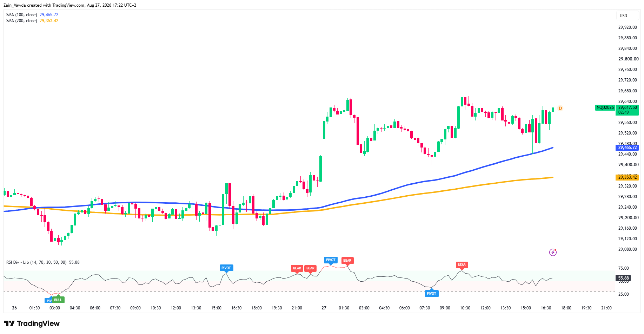Select the BEAR marker above the 10:30 RSI peak

tap(462, 265)
